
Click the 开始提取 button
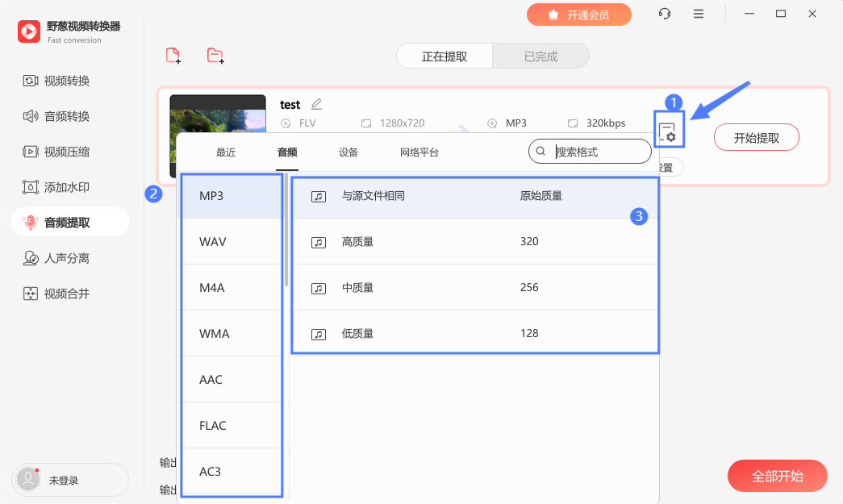click(x=757, y=138)
